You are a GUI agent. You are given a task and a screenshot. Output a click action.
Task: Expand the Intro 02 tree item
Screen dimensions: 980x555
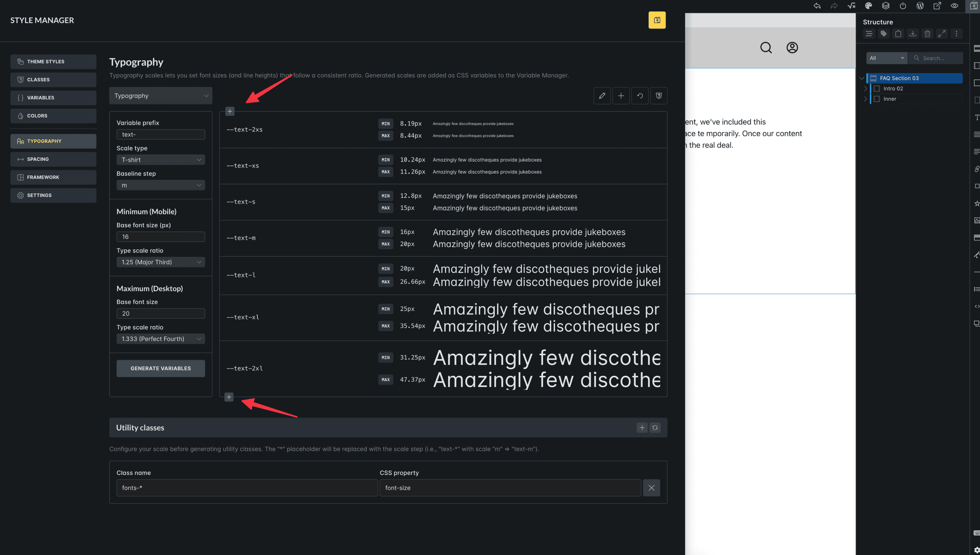(x=865, y=89)
